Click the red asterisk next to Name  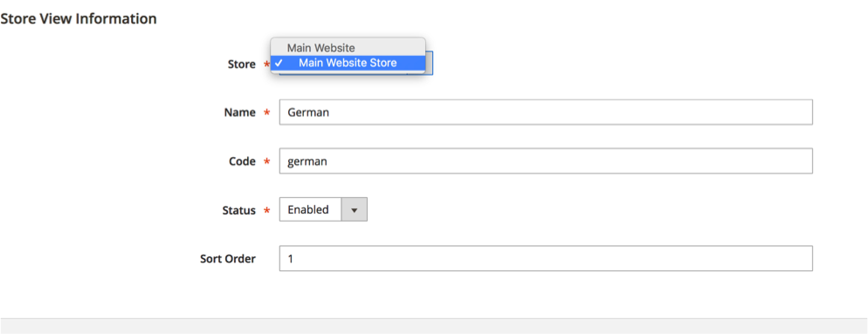tap(267, 112)
